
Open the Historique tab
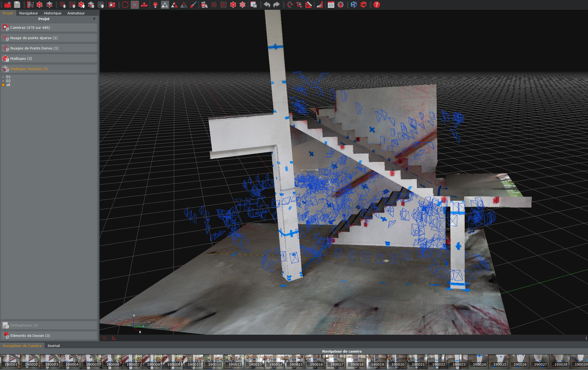point(52,13)
